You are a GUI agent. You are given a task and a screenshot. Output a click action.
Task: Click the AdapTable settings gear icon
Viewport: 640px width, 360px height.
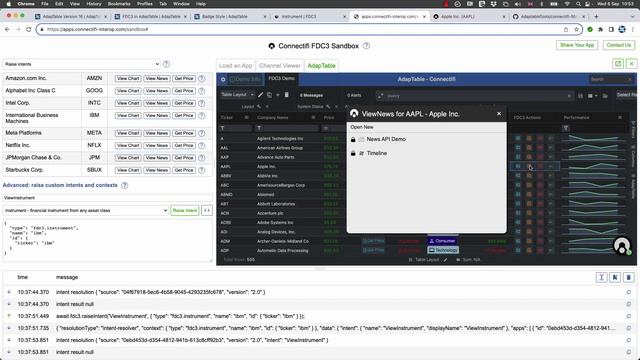pyautogui.click(x=223, y=79)
